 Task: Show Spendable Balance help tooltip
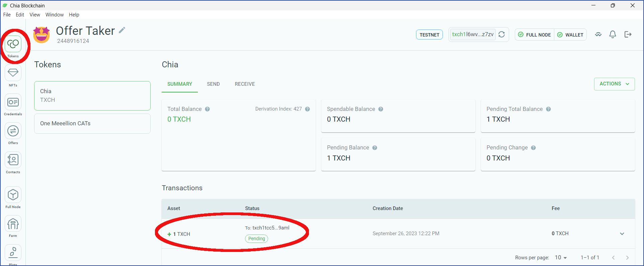[381, 109]
